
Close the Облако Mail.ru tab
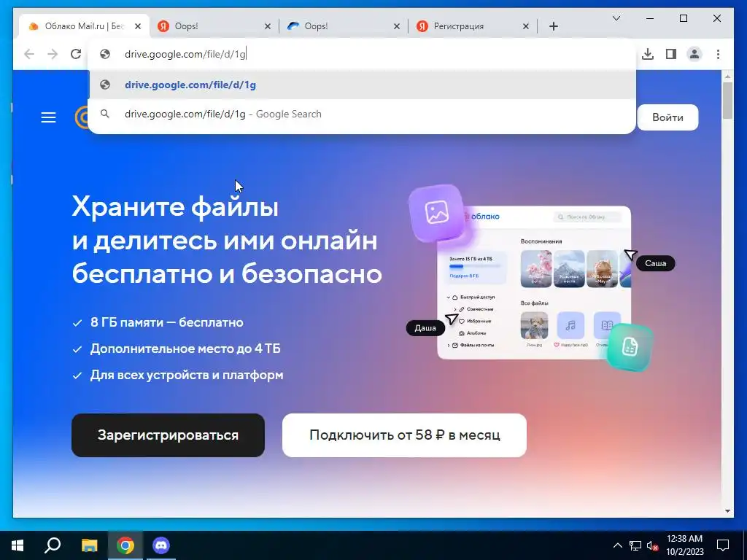click(138, 26)
